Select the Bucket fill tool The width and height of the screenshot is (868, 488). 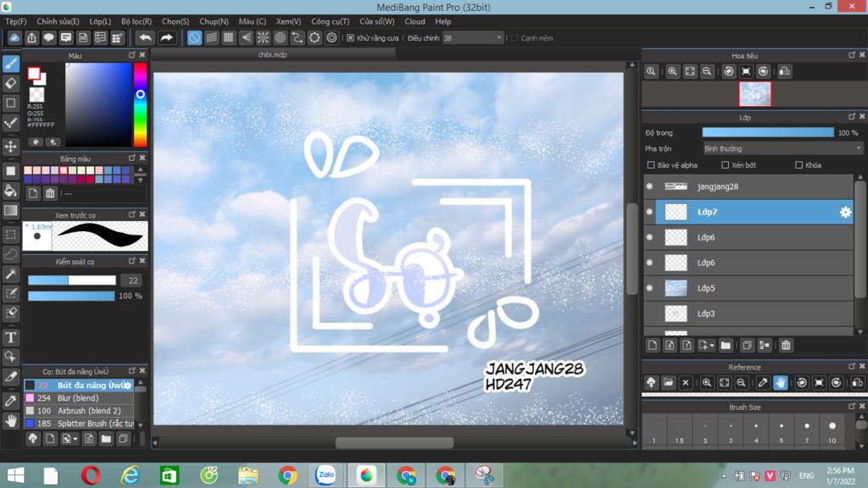[10, 191]
